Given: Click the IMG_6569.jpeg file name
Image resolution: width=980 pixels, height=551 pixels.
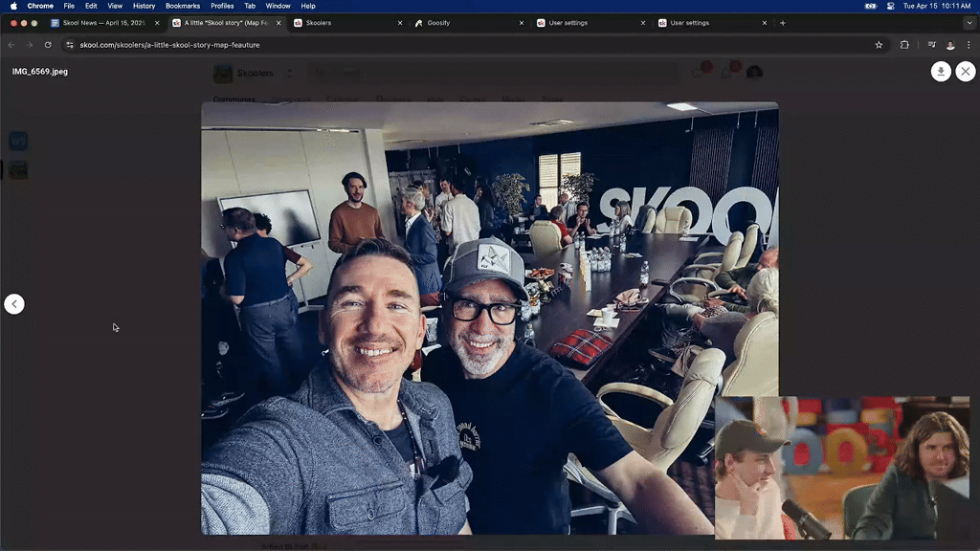Looking at the screenshot, I should 40,71.
